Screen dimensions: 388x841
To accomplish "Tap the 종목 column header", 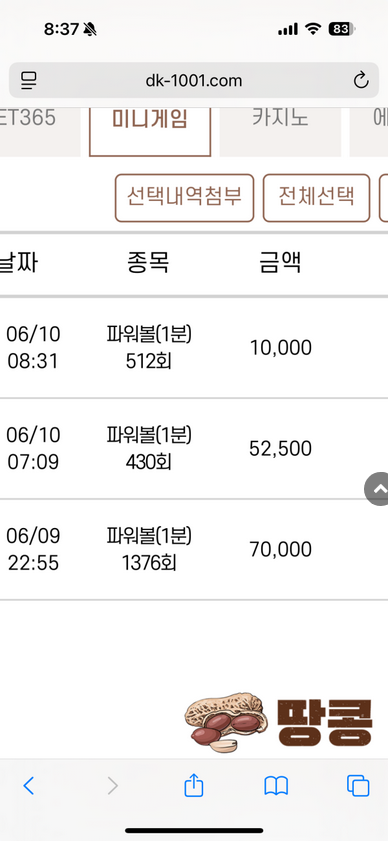I will (149, 263).
